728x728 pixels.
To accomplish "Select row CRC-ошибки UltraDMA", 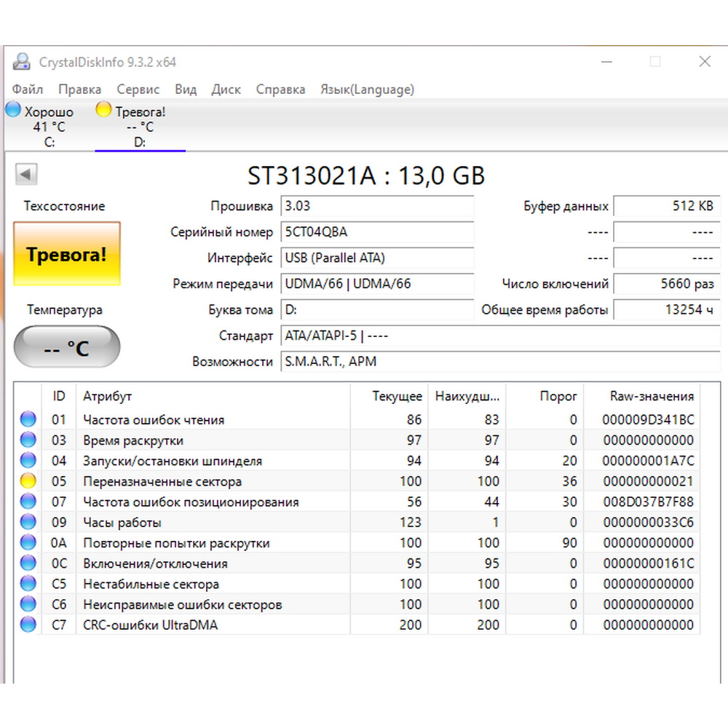I will [x=357, y=625].
